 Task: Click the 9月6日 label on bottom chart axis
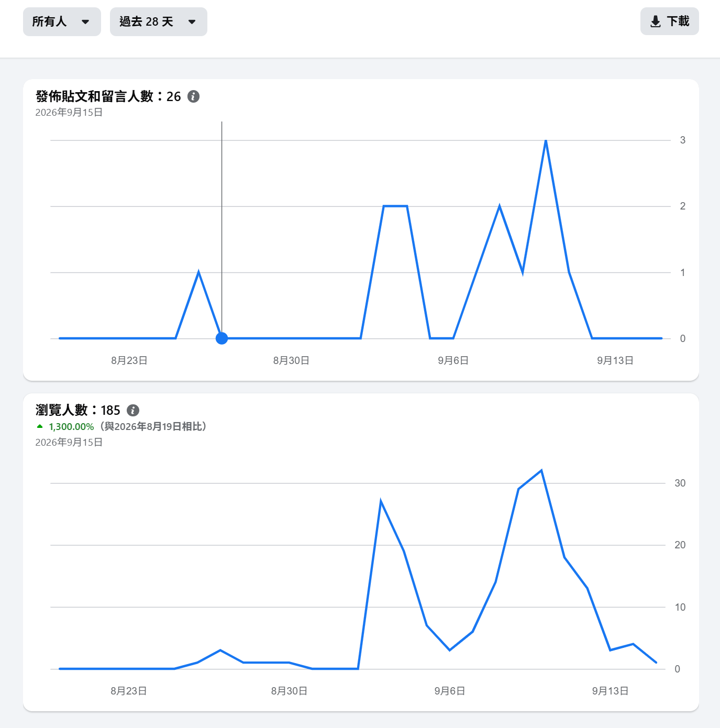pos(450,691)
